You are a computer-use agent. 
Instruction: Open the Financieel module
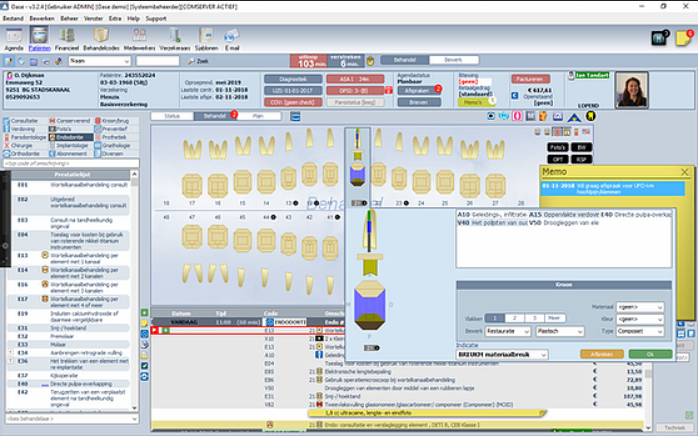[67, 39]
